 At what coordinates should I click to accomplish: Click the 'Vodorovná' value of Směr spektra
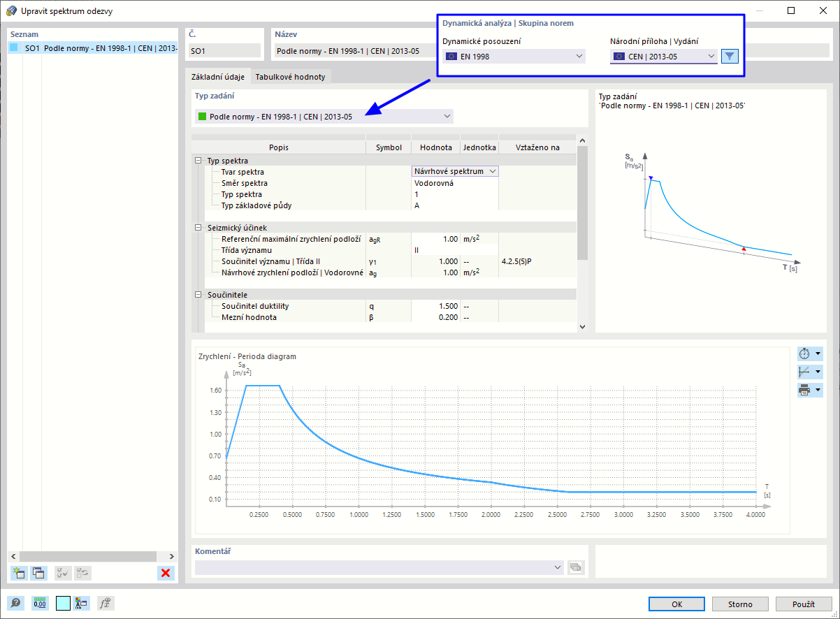pos(434,183)
